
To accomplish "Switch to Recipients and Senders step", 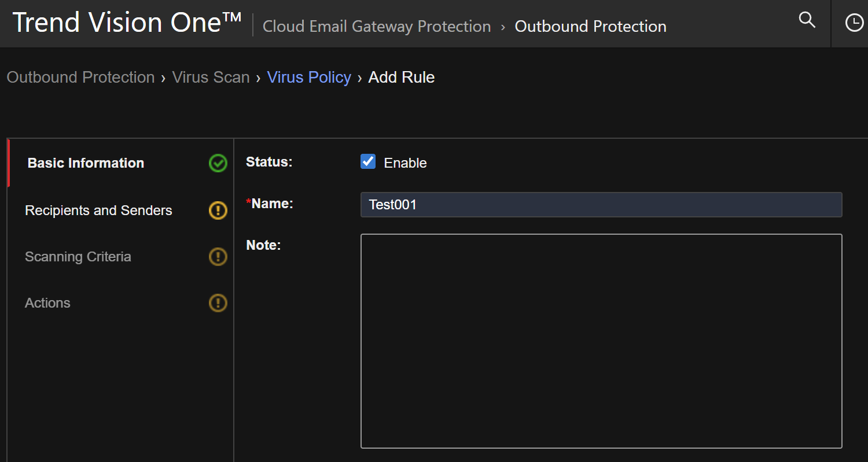I will [x=98, y=210].
